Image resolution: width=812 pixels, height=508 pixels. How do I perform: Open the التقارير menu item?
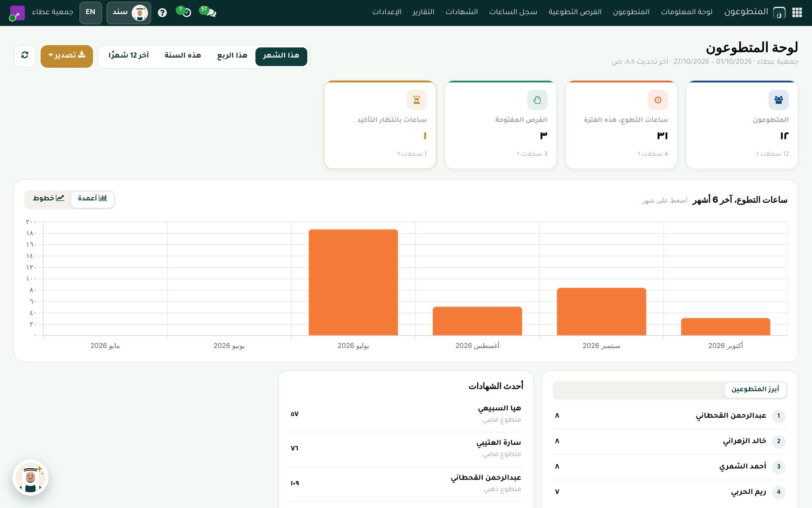(x=423, y=12)
